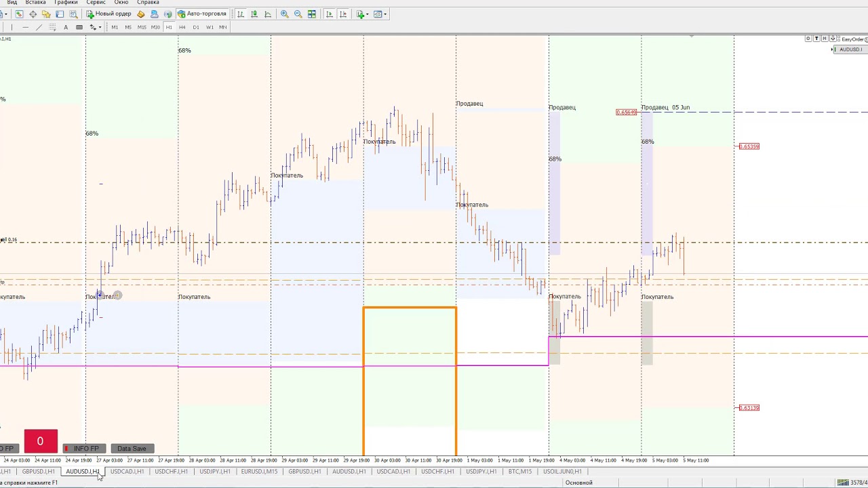Viewport: 868px width, 488px height.
Task: Click the EasyOrder T button
Action: pyautogui.click(x=816, y=39)
